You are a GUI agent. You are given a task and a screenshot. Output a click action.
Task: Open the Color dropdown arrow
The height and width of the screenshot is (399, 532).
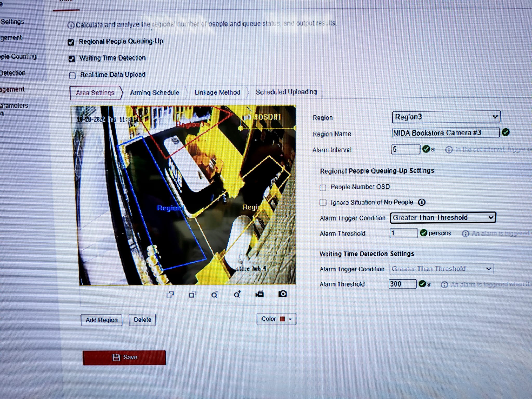pyautogui.click(x=290, y=319)
